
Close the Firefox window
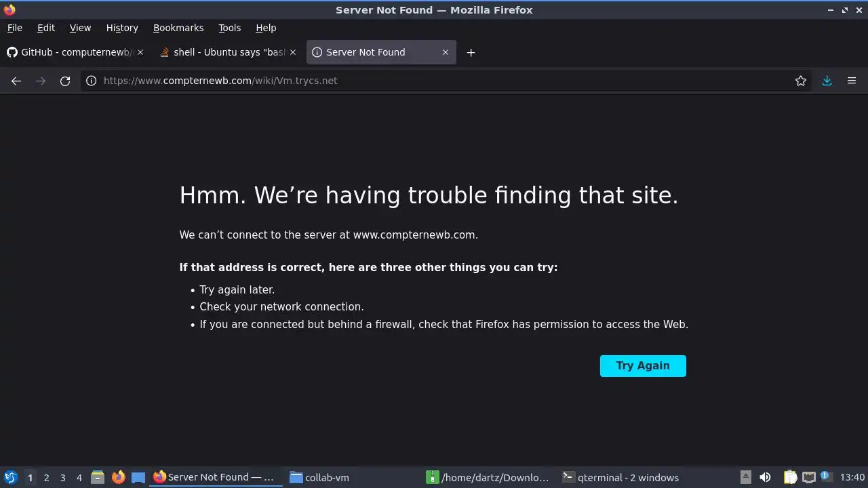[859, 10]
